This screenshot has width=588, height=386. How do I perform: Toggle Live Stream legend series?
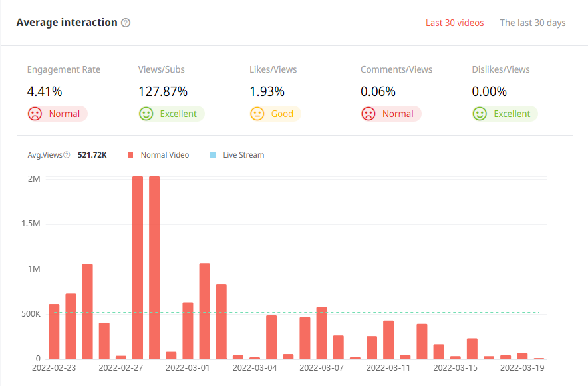[243, 155]
